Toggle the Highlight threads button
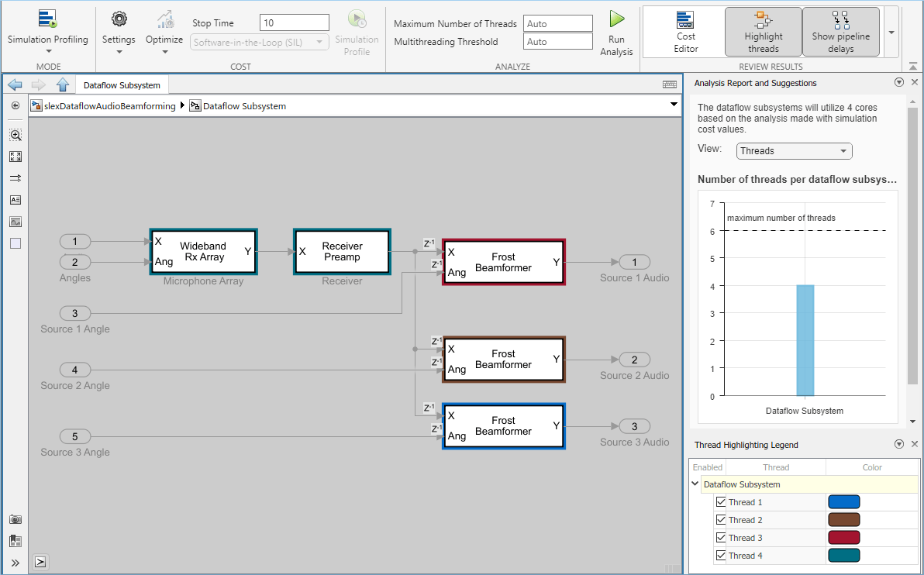The image size is (924, 575). [x=763, y=32]
